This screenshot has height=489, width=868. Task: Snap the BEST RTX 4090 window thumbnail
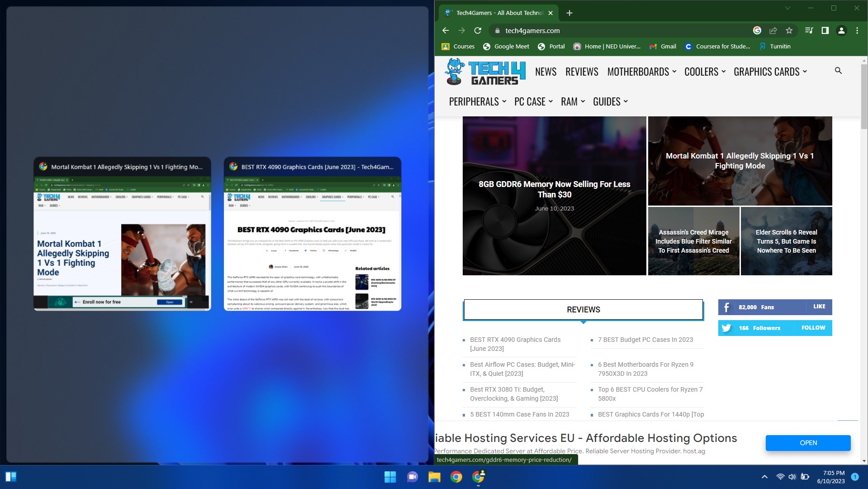click(x=313, y=234)
